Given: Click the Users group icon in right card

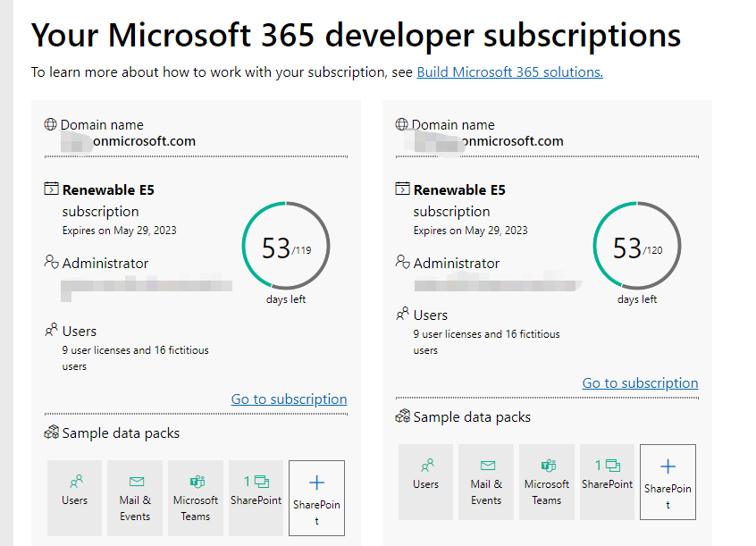Looking at the screenshot, I should [x=402, y=315].
